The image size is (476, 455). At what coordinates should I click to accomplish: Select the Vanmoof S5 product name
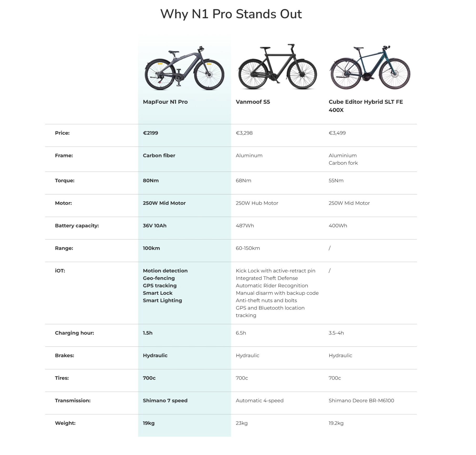pyautogui.click(x=253, y=102)
